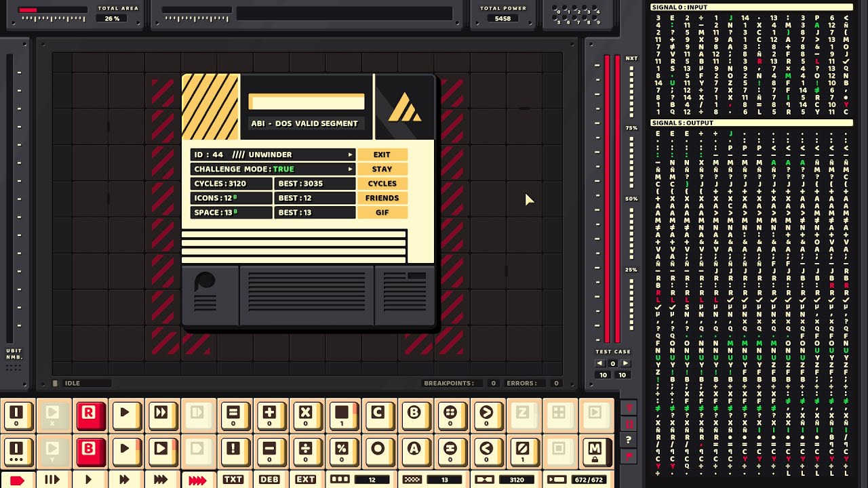Click the question mark help icon
The height and width of the screenshot is (488, 868).
(629, 441)
